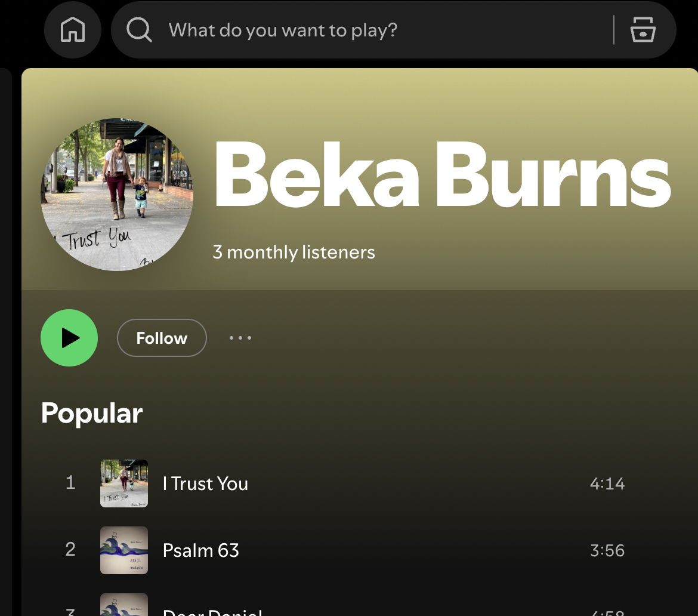Viewport: 698px width, 616px height.
Task: Click the search magnifying glass icon
Action: (139, 30)
